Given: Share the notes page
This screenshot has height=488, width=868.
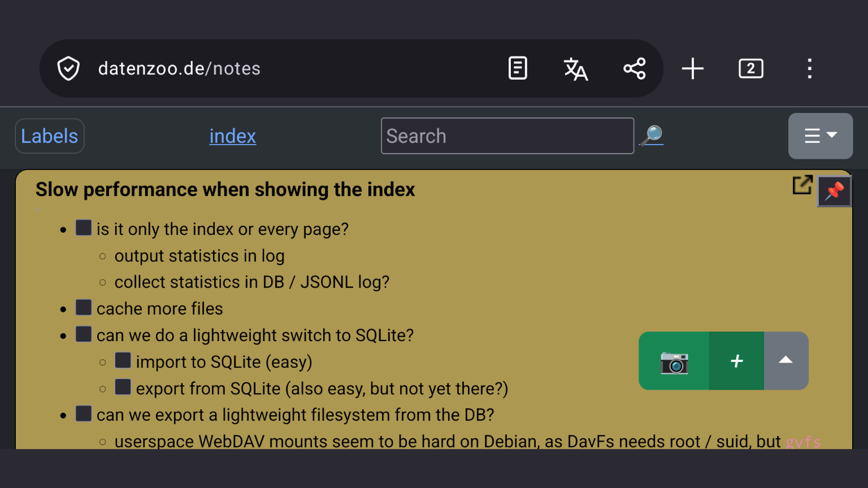Looking at the screenshot, I should tap(635, 68).
